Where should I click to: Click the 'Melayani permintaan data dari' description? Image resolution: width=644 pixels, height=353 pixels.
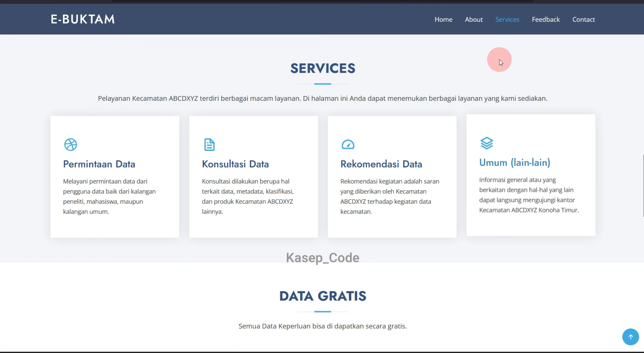[x=109, y=196]
